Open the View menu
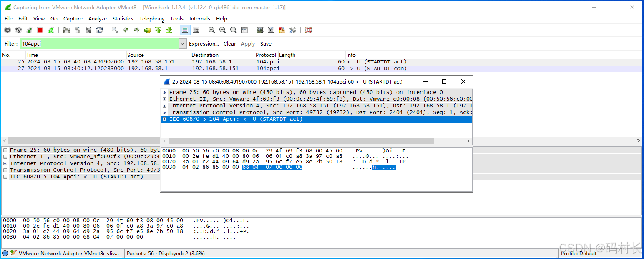The image size is (644, 259). (39, 19)
